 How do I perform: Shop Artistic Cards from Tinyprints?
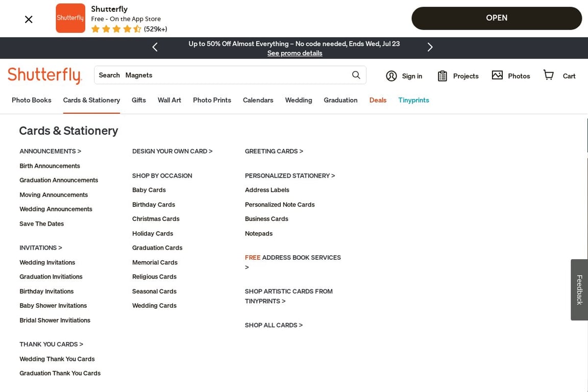(289, 296)
